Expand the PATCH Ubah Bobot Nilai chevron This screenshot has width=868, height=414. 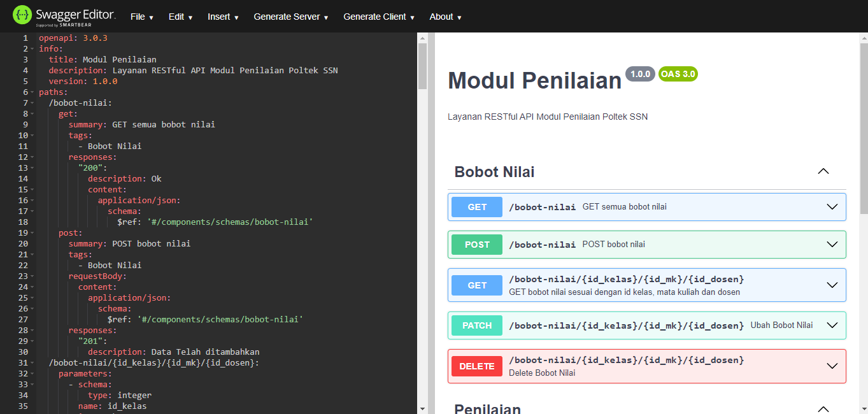click(832, 325)
